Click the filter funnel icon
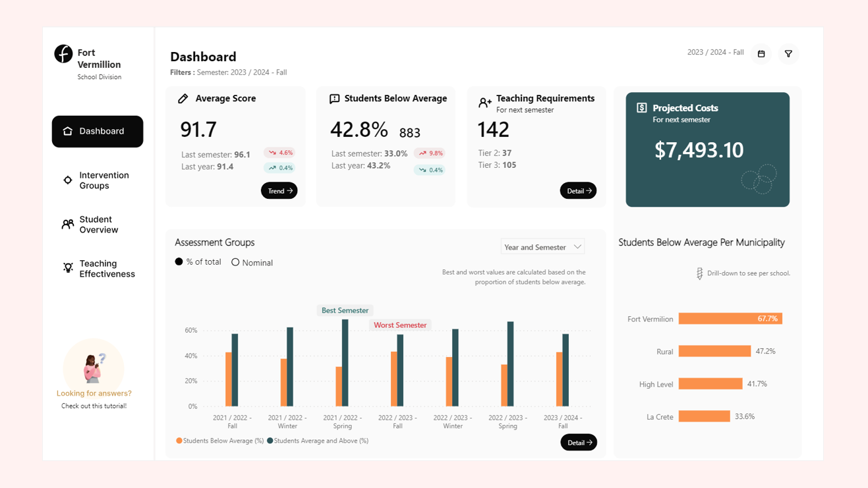The image size is (868, 488). tap(788, 53)
